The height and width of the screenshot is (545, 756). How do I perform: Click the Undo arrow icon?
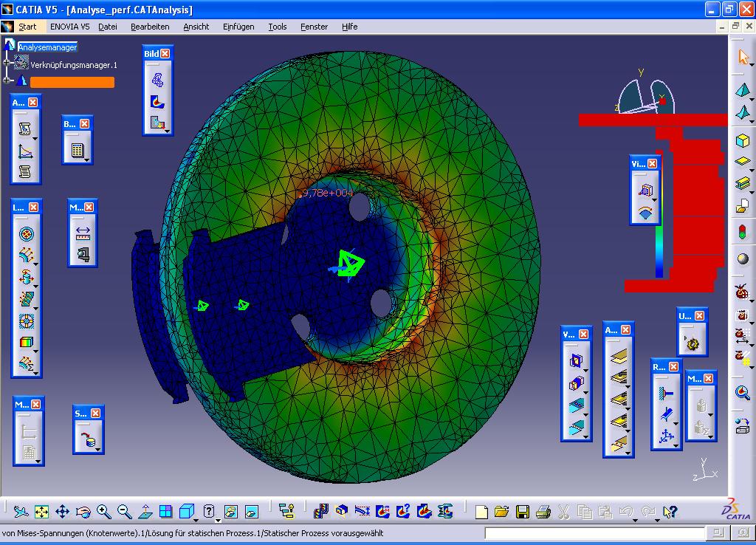coord(626,511)
